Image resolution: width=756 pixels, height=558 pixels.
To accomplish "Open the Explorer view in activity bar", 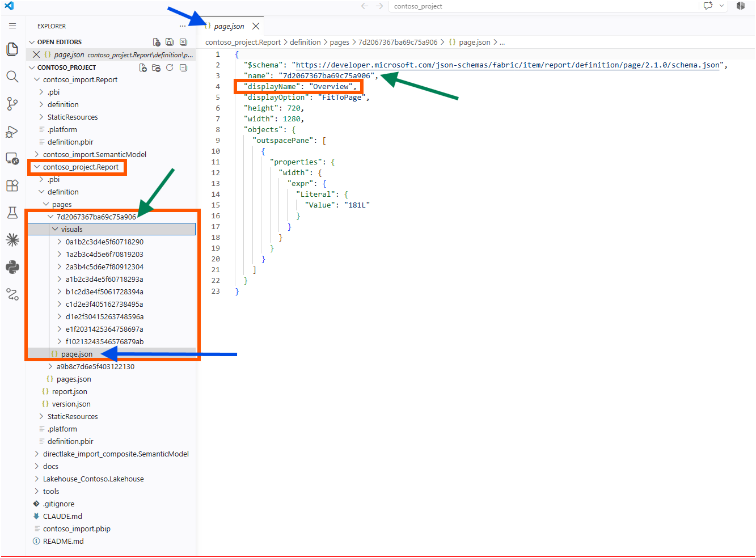I will (x=12, y=49).
